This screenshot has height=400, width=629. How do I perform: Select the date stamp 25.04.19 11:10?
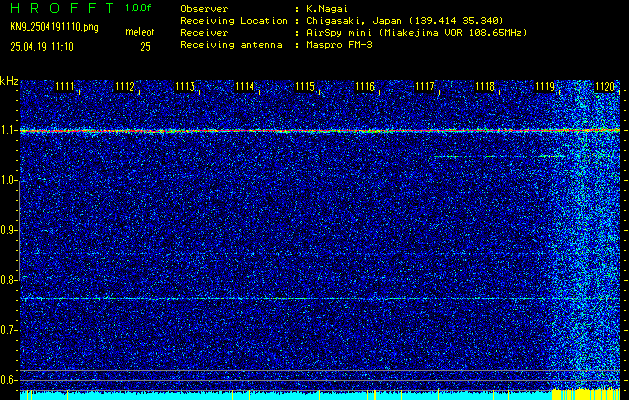point(42,47)
